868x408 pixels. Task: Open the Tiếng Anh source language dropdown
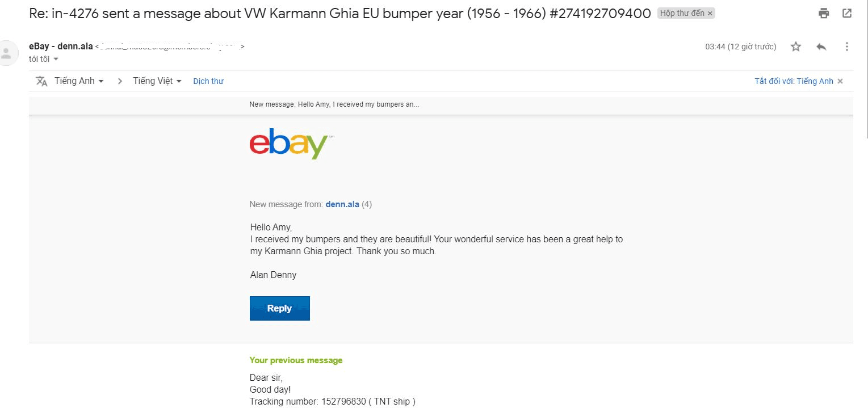point(79,81)
